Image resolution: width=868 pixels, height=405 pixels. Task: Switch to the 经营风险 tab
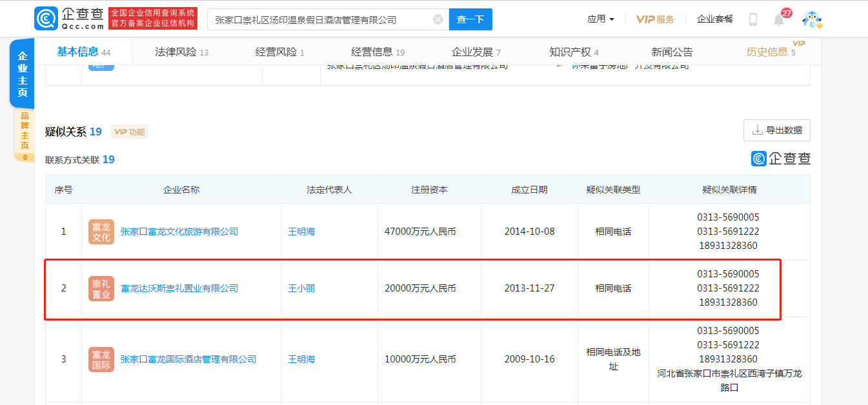click(x=279, y=52)
